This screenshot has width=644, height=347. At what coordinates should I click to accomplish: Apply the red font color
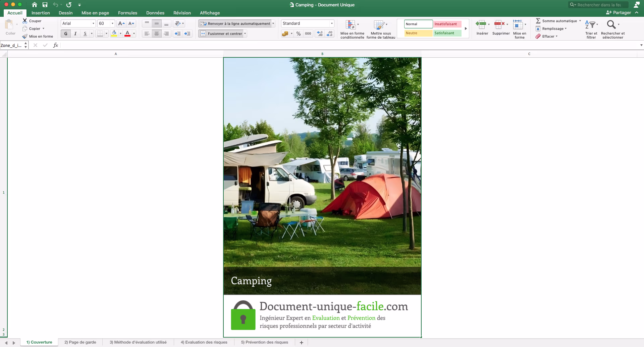click(127, 34)
